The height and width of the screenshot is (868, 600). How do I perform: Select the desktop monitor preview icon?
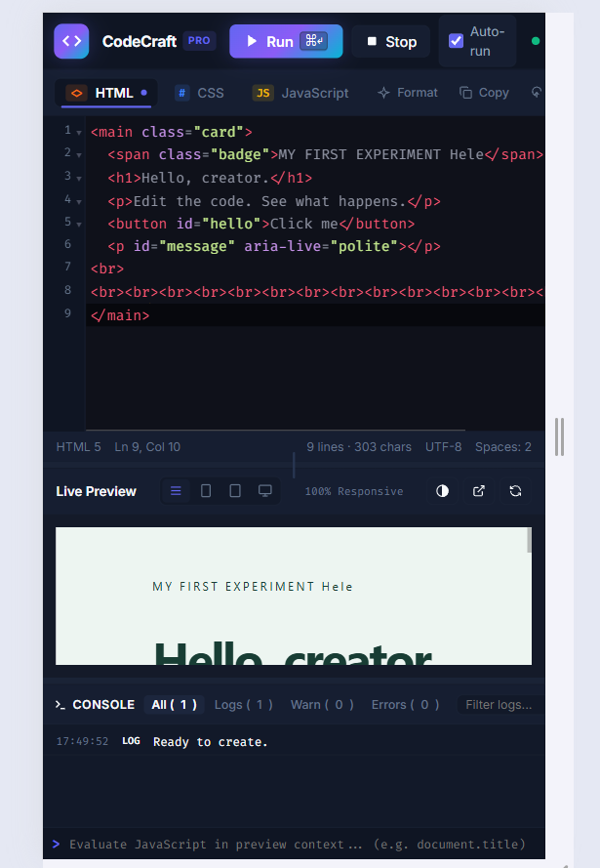point(265,491)
